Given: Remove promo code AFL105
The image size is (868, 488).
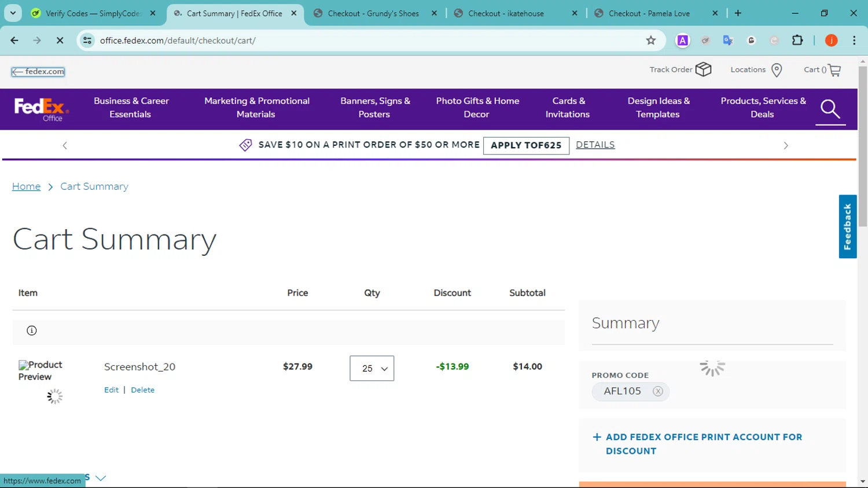Looking at the screenshot, I should pos(658,391).
